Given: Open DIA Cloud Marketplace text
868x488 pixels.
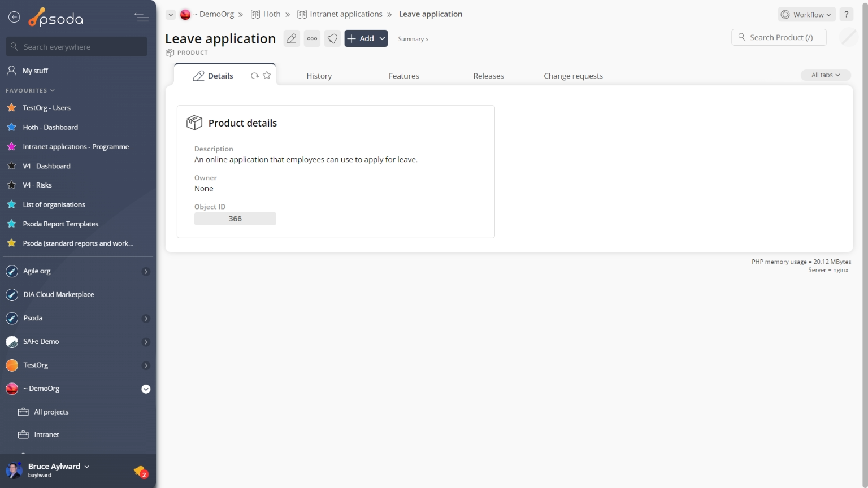Looking at the screenshot, I should (x=59, y=295).
